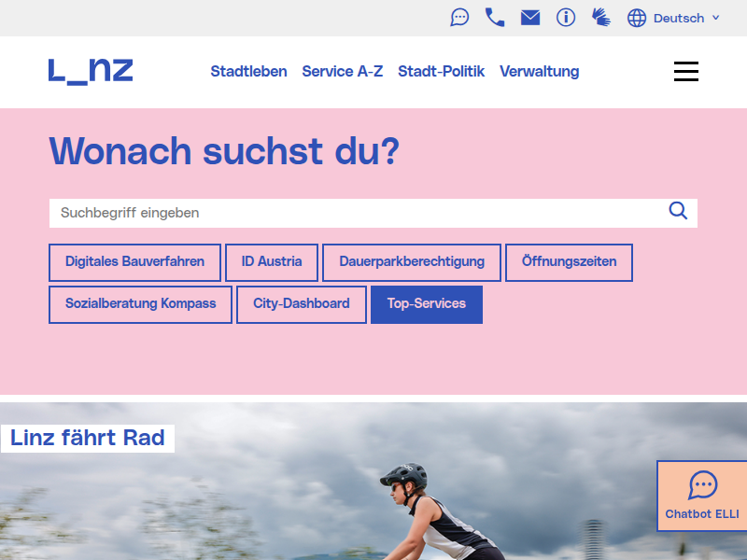Screen dimensions: 747x560
Task: Open the information circle icon
Action: tap(566, 18)
